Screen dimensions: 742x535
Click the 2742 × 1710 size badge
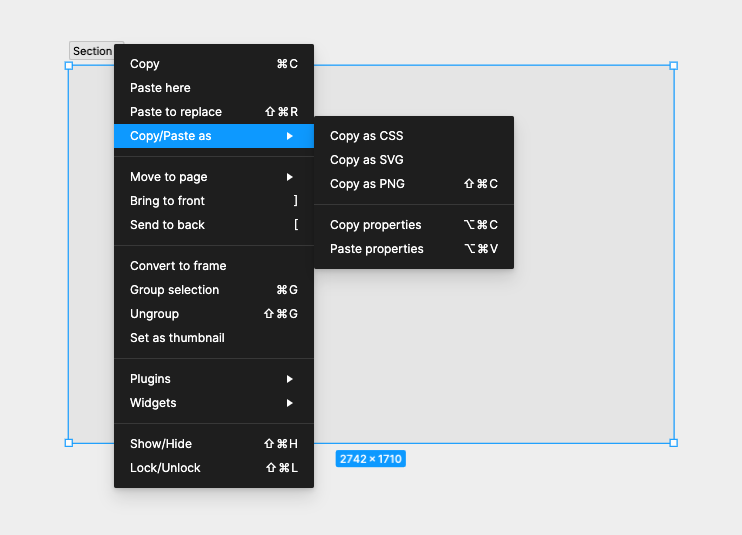point(371,459)
